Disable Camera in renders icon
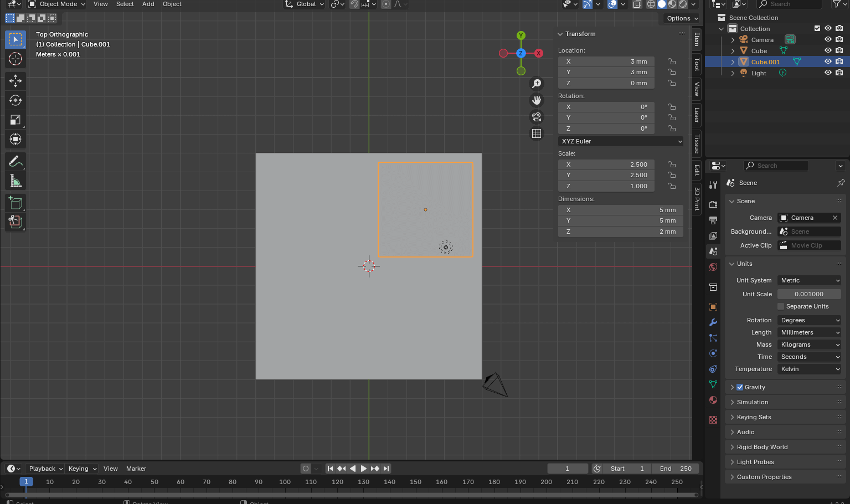This screenshot has width=850, height=504. [x=839, y=40]
